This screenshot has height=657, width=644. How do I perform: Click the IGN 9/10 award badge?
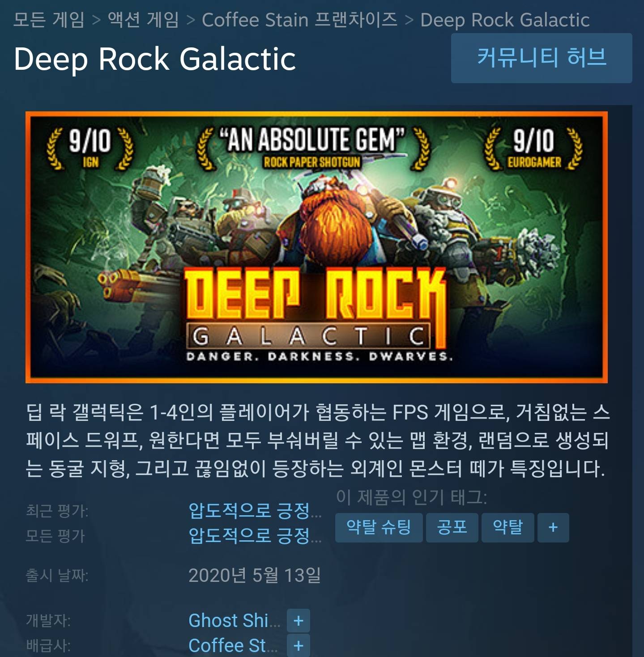pyautogui.click(x=90, y=148)
